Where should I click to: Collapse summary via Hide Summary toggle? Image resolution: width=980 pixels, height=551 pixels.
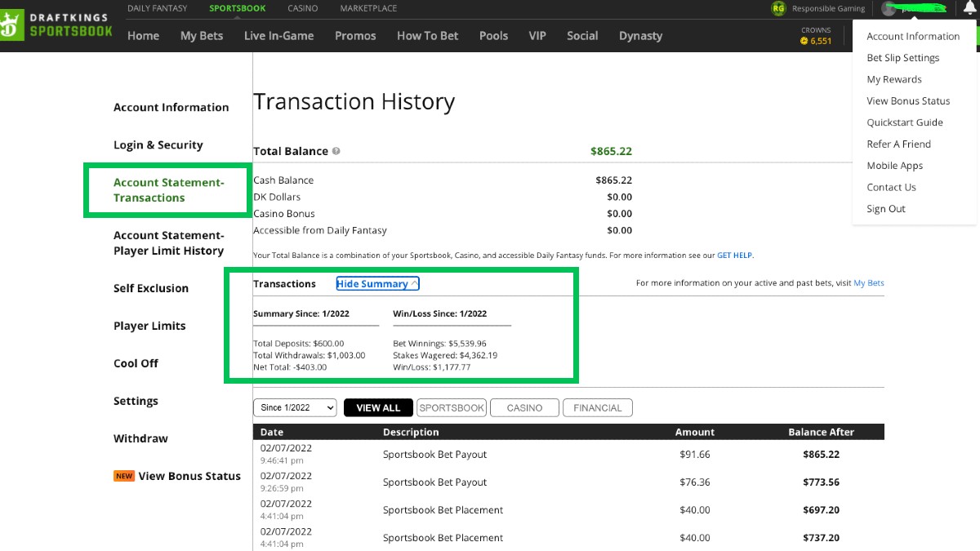377,283
